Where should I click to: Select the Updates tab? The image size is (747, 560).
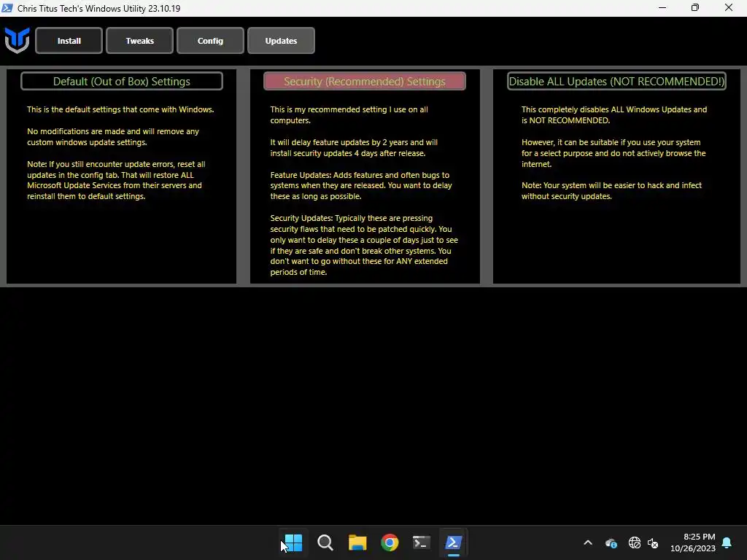(281, 41)
